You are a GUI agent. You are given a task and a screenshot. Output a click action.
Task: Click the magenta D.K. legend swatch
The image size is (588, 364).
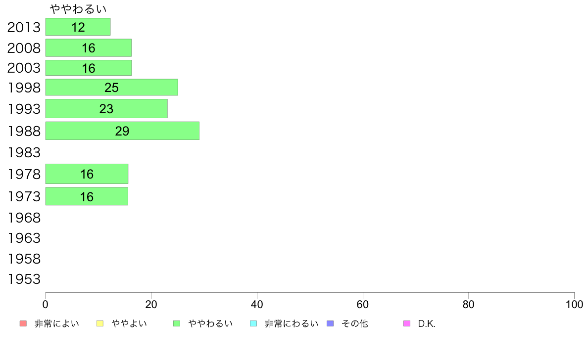(x=407, y=323)
